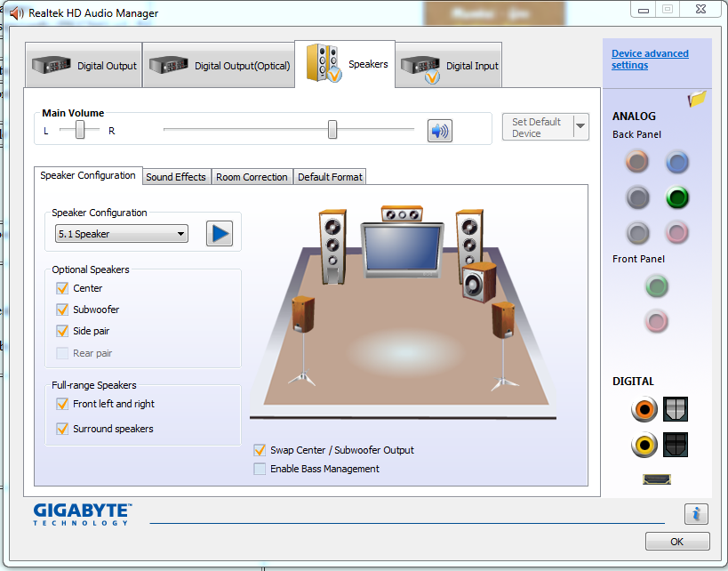Open the connector settings folder icon
728x571 pixels.
697,99
